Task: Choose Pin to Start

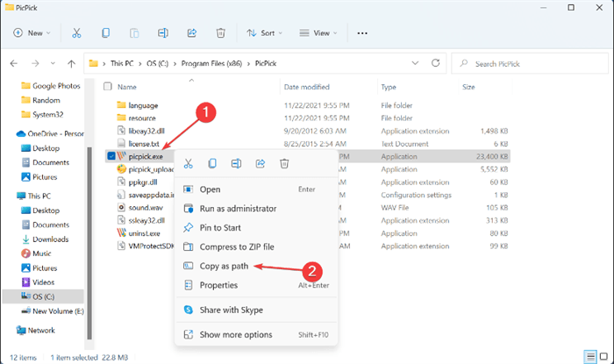Action: pos(256,228)
